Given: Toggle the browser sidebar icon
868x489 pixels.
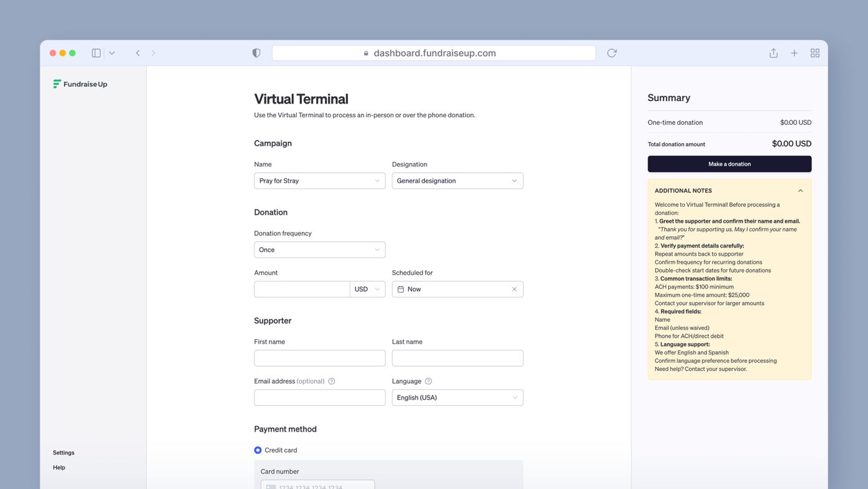Looking at the screenshot, I should pyautogui.click(x=96, y=53).
